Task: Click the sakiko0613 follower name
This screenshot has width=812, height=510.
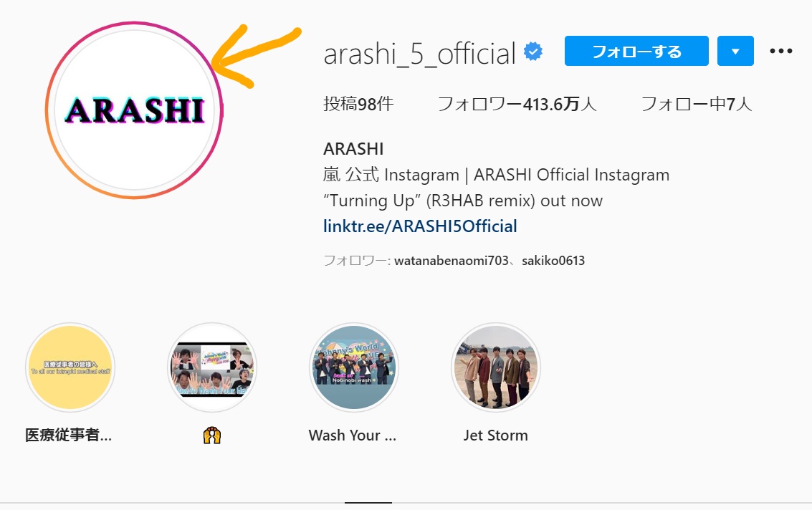Action: 553,261
